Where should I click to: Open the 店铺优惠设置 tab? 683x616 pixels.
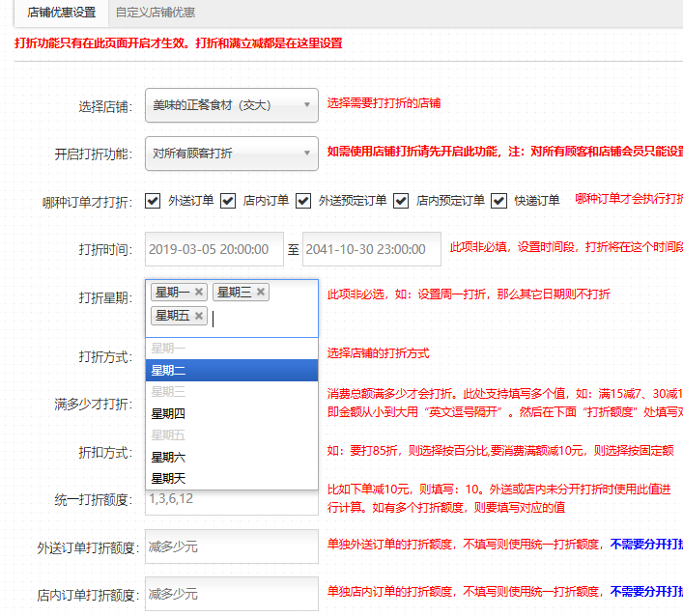click(61, 14)
